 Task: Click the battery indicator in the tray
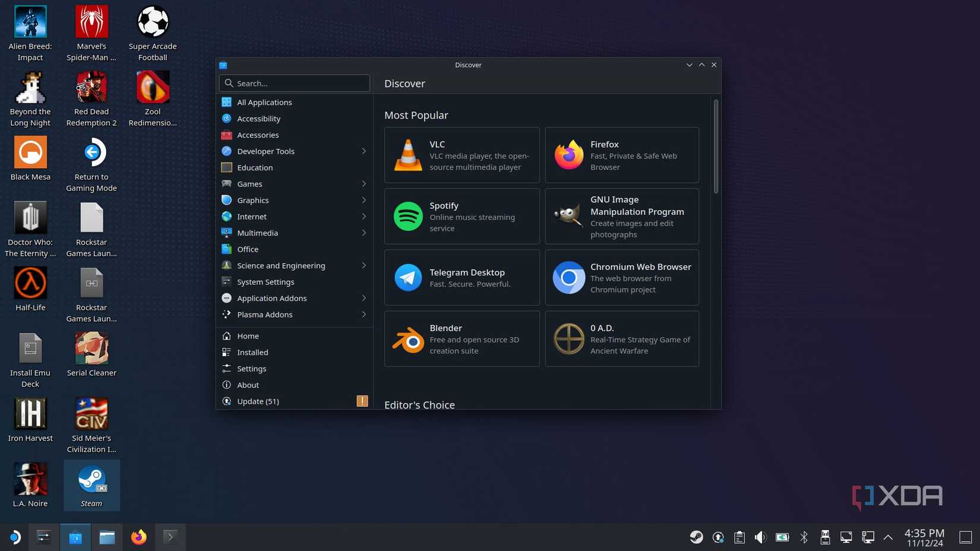(x=782, y=537)
